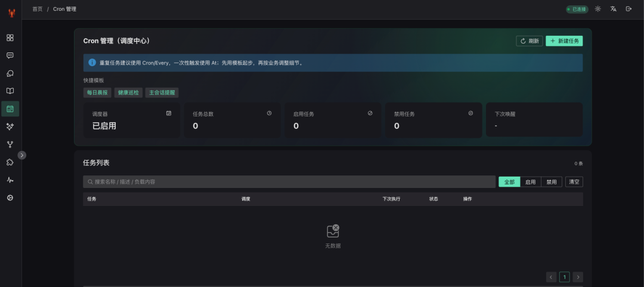Click the 已连接 connection status badge
The height and width of the screenshot is (287, 644).
577,9
